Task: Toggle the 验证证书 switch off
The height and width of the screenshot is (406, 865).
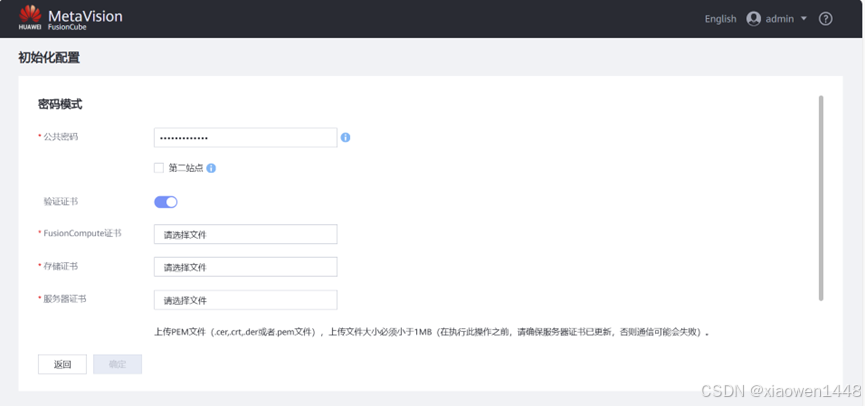Action: tap(165, 202)
